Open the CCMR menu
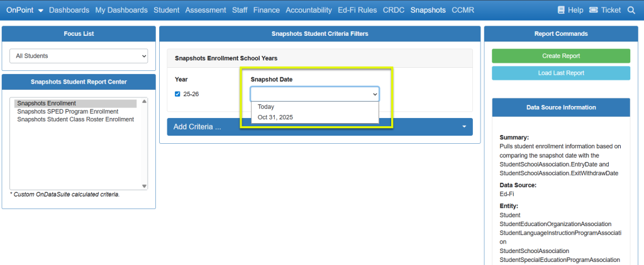 [463, 10]
